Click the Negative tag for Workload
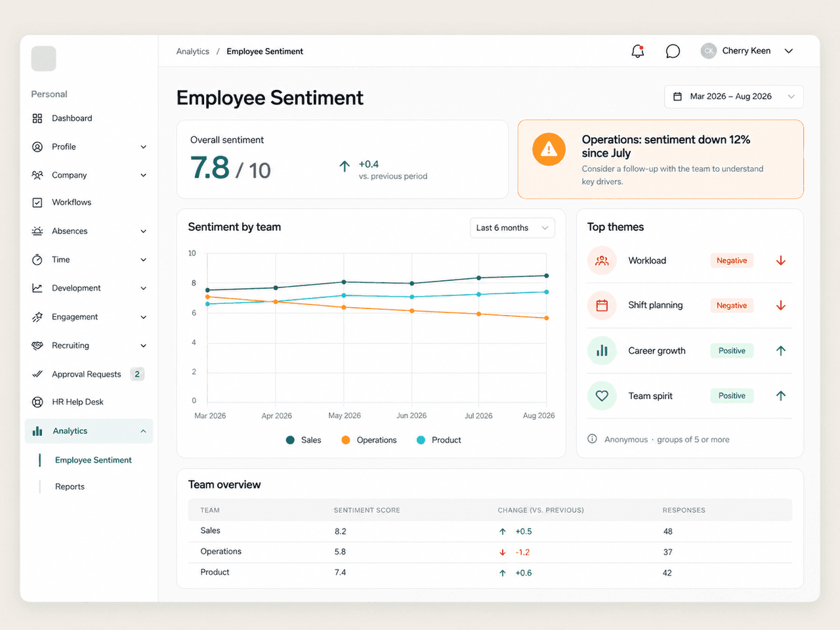840x630 pixels. [x=732, y=261]
